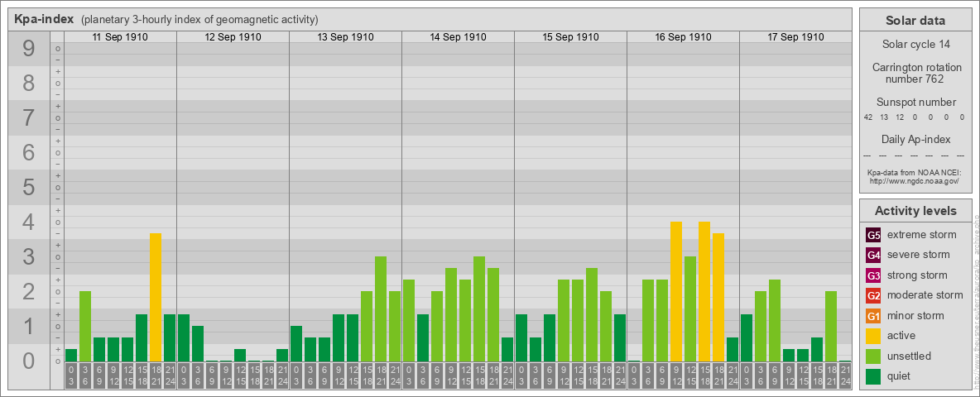Click Kp scale number 9
Image resolution: width=980 pixels, height=397 pixels.
pos(29,49)
